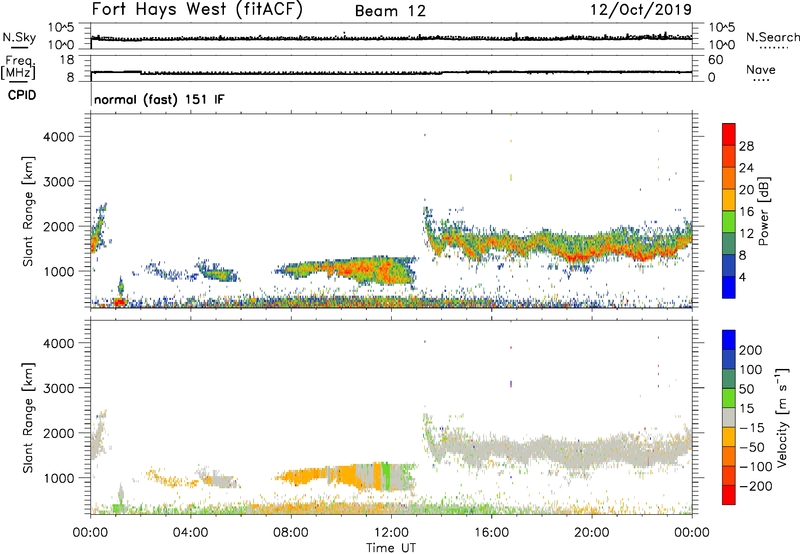Select red top segment of power colorbar
This screenshot has height=554, width=800.
729,135
